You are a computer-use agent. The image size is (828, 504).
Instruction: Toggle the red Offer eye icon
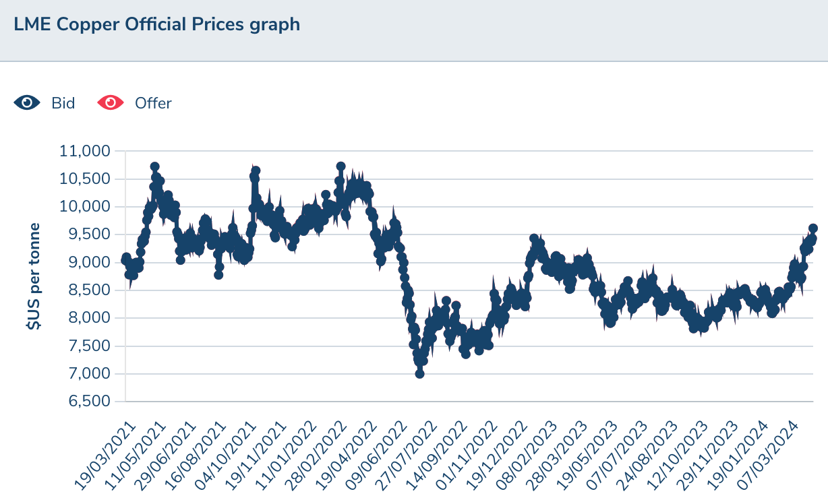tap(111, 103)
